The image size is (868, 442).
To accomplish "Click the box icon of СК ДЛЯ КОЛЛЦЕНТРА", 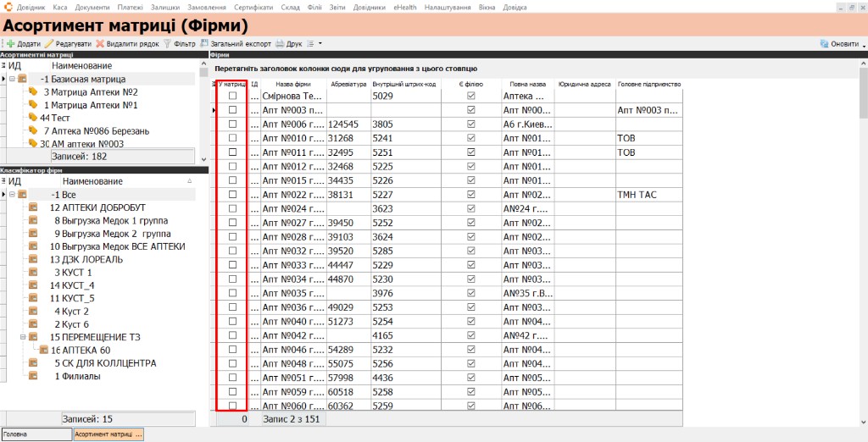I will tap(33, 363).
